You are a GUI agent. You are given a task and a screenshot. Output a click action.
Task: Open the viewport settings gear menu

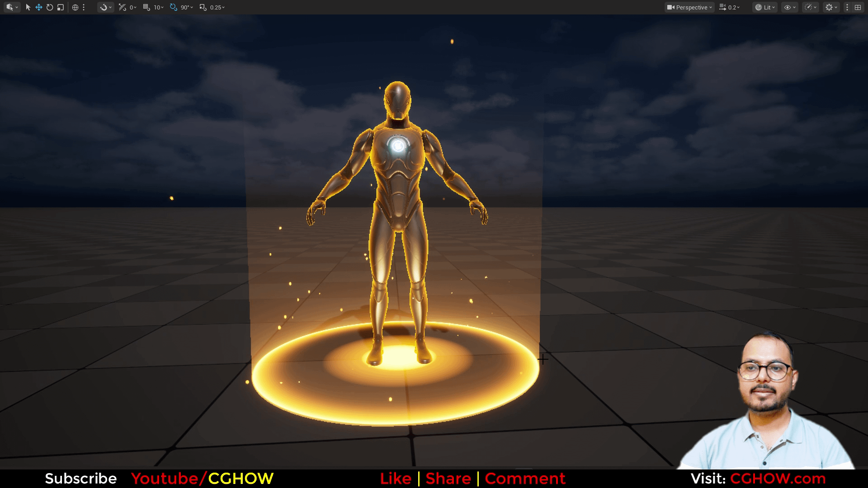pyautogui.click(x=831, y=7)
